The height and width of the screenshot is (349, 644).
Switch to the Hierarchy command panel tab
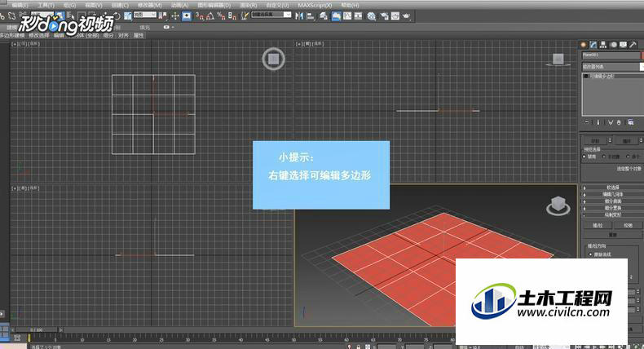(x=603, y=44)
